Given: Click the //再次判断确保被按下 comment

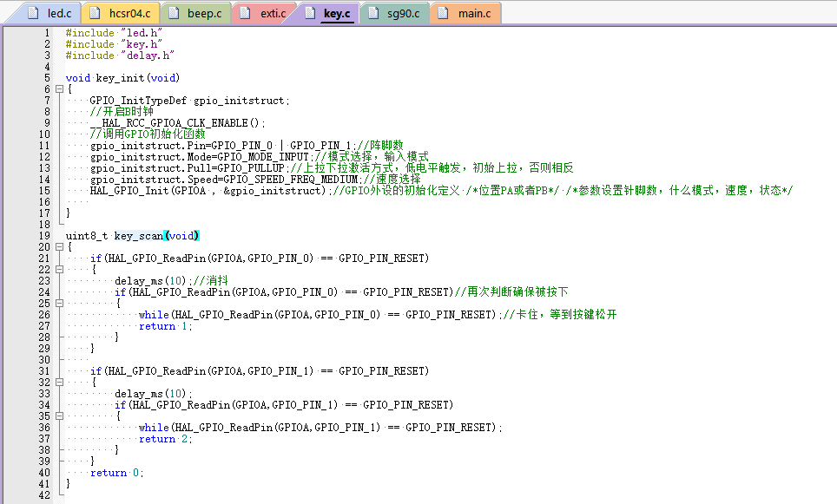Looking at the screenshot, I should (511, 291).
